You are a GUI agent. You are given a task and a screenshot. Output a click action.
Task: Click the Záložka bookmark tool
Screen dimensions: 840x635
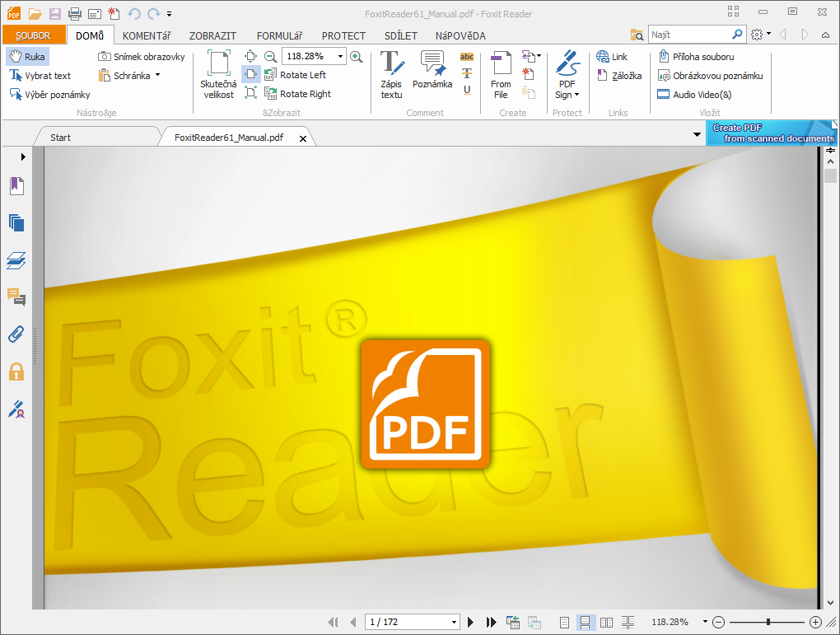[619, 76]
